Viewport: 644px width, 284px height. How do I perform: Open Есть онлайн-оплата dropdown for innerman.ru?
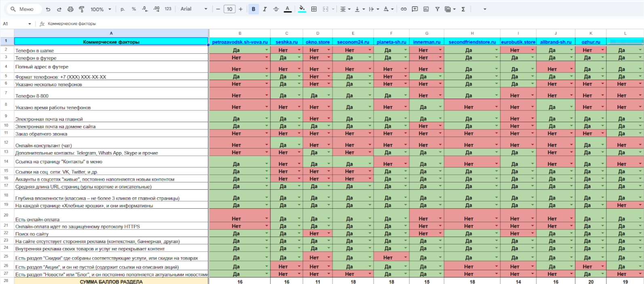pos(440,218)
